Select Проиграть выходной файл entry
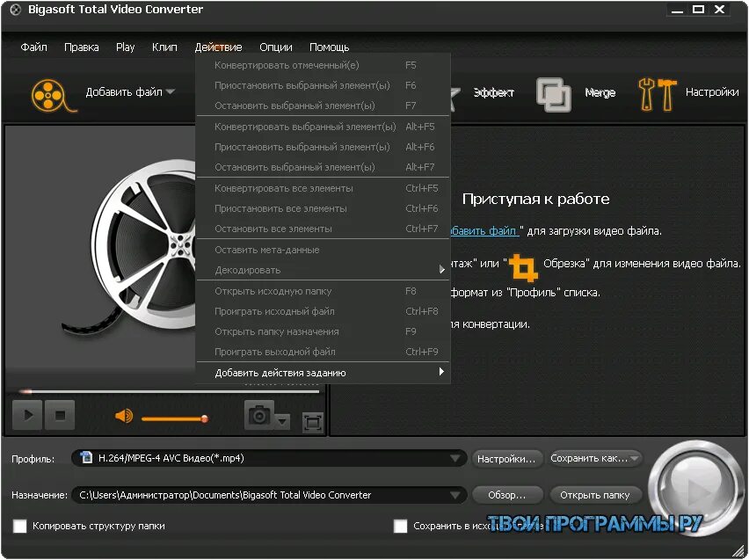Image resolution: width=749 pixels, height=560 pixels. pyautogui.click(x=323, y=352)
